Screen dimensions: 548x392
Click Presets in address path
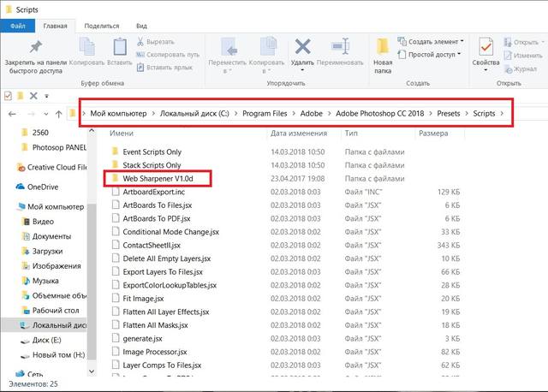coord(449,114)
